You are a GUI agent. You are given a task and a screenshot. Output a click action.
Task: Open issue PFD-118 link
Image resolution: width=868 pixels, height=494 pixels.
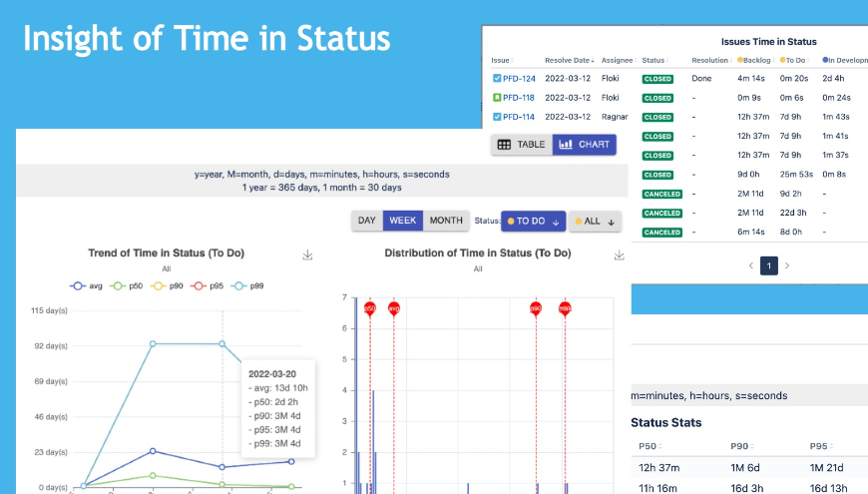tap(519, 98)
